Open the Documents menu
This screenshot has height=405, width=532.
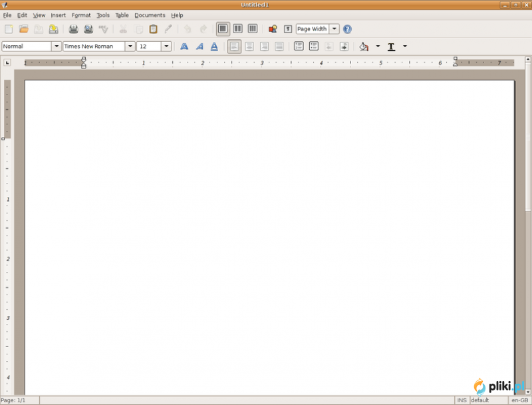(150, 15)
